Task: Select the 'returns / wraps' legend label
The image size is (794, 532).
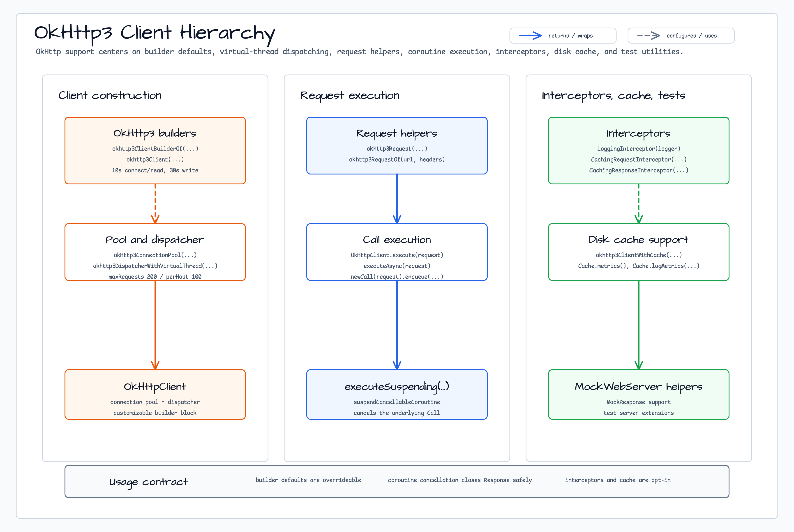Action: pyautogui.click(x=570, y=36)
